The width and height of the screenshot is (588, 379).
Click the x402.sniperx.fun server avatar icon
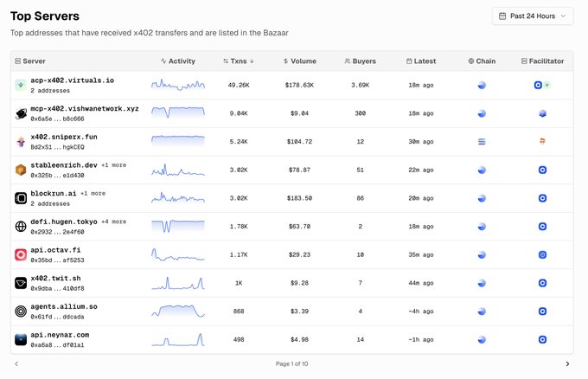[x=21, y=142]
